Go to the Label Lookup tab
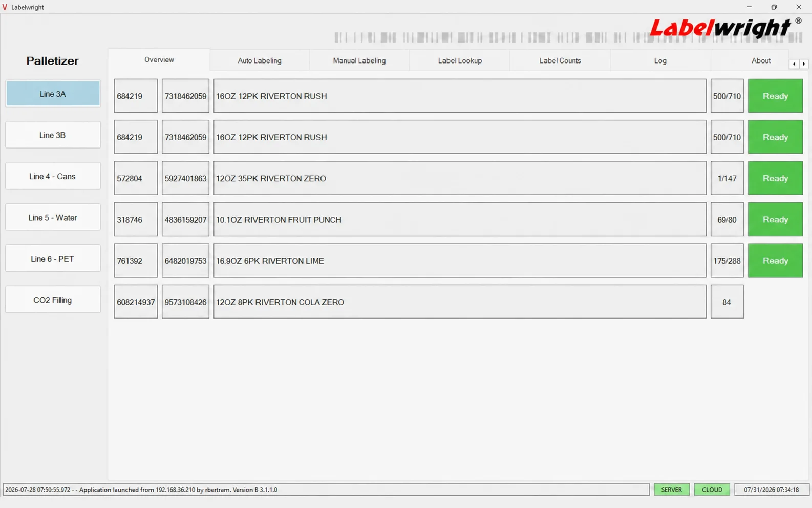Image resolution: width=812 pixels, height=508 pixels. coord(460,60)
